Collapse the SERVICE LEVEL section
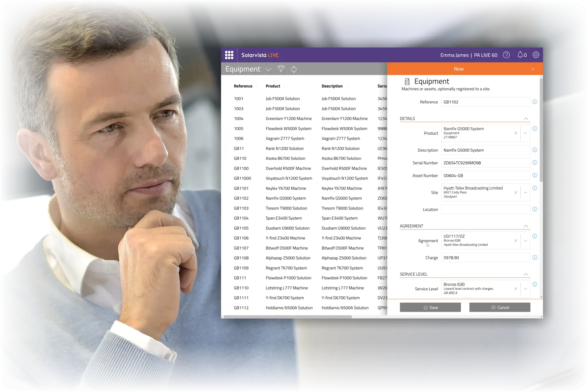Screen dimensions: 588x392 click(x=526, y=274)
